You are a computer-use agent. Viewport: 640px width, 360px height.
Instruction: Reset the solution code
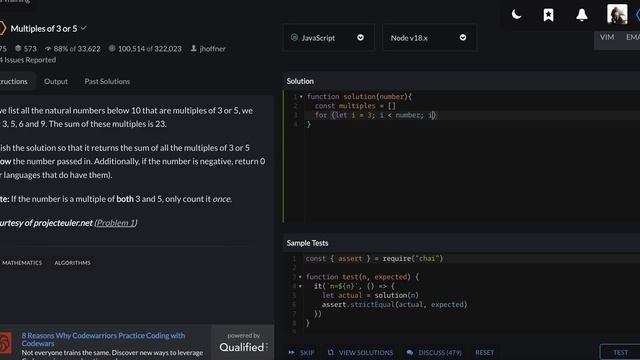tap(484, 352)
